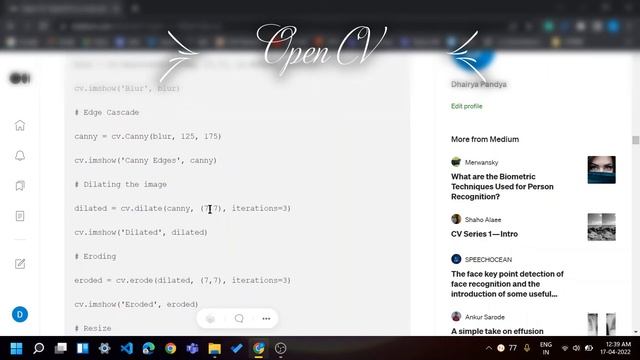Open notifications bell in Medium sidebar
Viewport: 640px width, 360px height.
20,156
